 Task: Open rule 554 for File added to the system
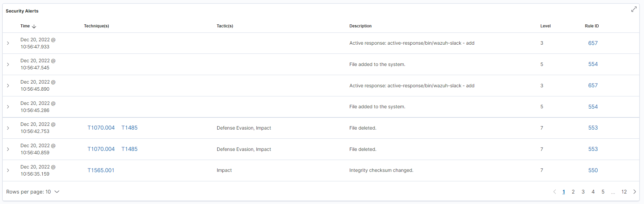pyautogui.click(x=593, y=64)
